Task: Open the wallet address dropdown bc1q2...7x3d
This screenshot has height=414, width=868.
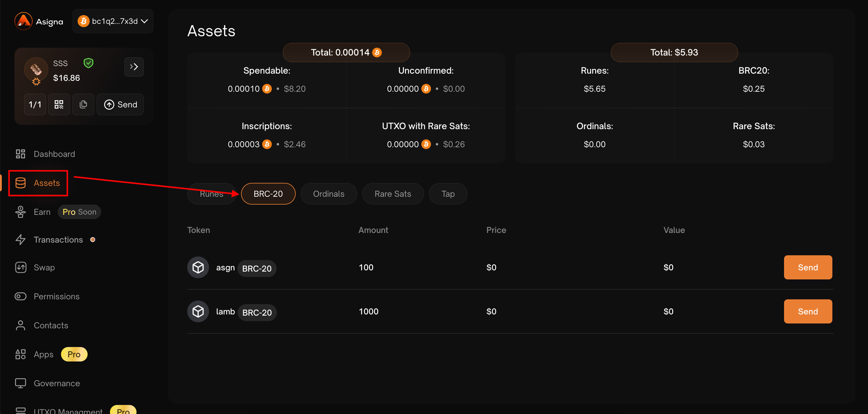Action: (x=113, y=21)
